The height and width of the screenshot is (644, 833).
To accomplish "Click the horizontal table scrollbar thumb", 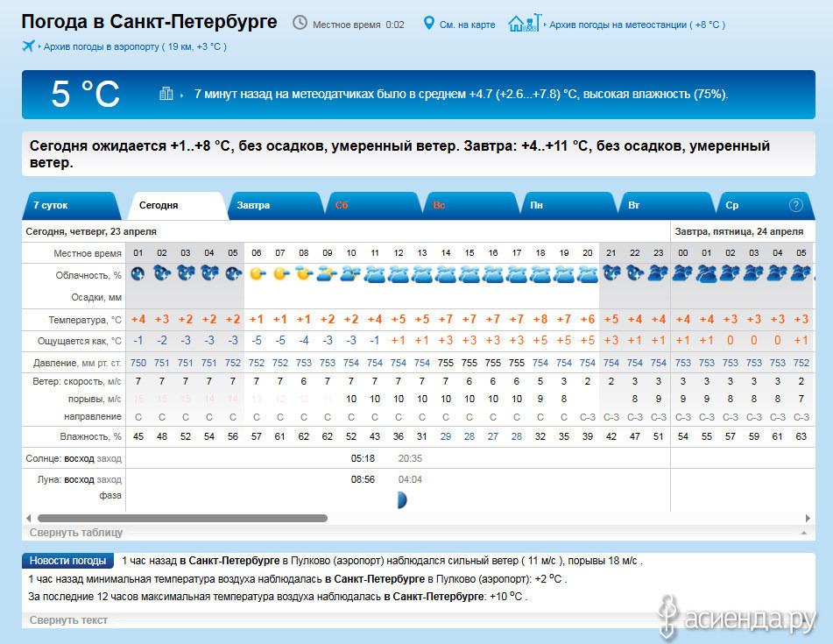I will pos(182,518).
